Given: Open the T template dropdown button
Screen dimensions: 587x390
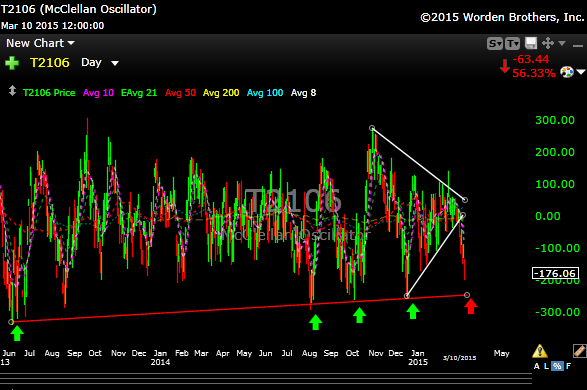Looking at the screenshot, I should pos(513,43).
